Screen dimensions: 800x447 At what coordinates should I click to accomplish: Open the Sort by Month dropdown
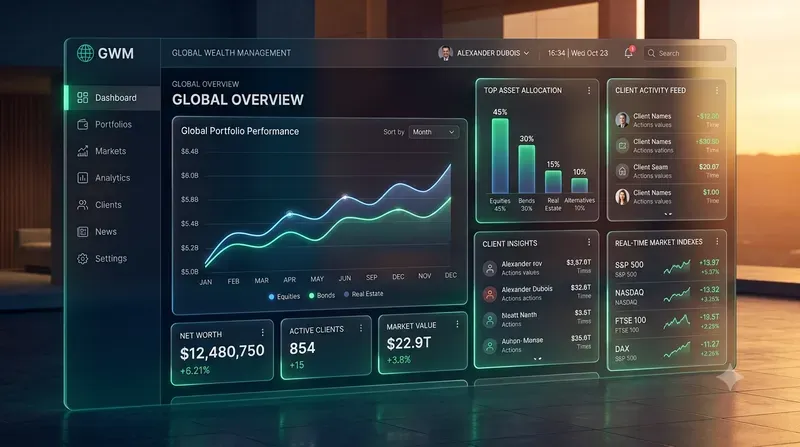(434, 132)
